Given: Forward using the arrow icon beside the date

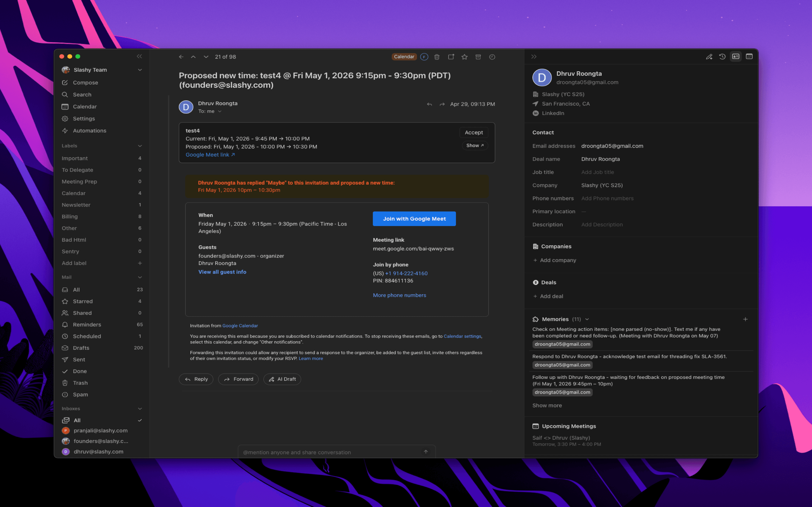Looking at the screenshot, I should [x=442, y=104].
